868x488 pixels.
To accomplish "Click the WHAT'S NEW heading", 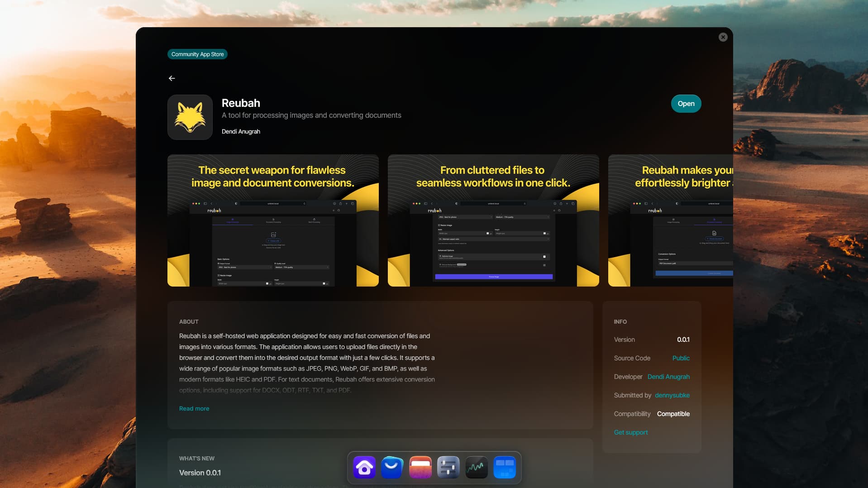I will coord(196,459).
